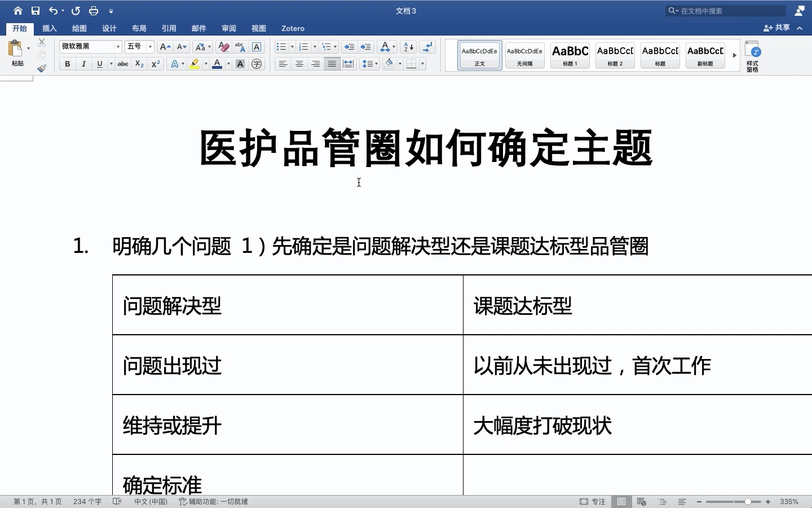Click the 共享 share button
Screen dimensions: 812x508
[x=777, y=28]
